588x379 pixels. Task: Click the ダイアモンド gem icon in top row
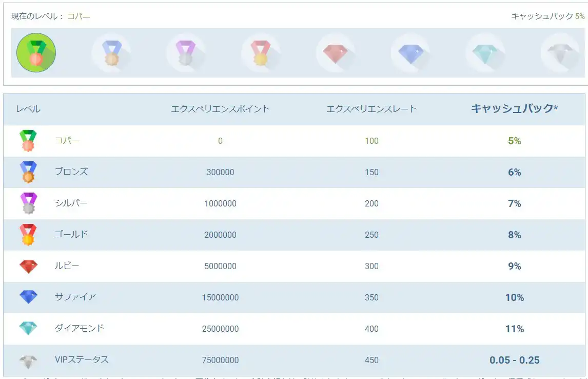pos(486,52)
